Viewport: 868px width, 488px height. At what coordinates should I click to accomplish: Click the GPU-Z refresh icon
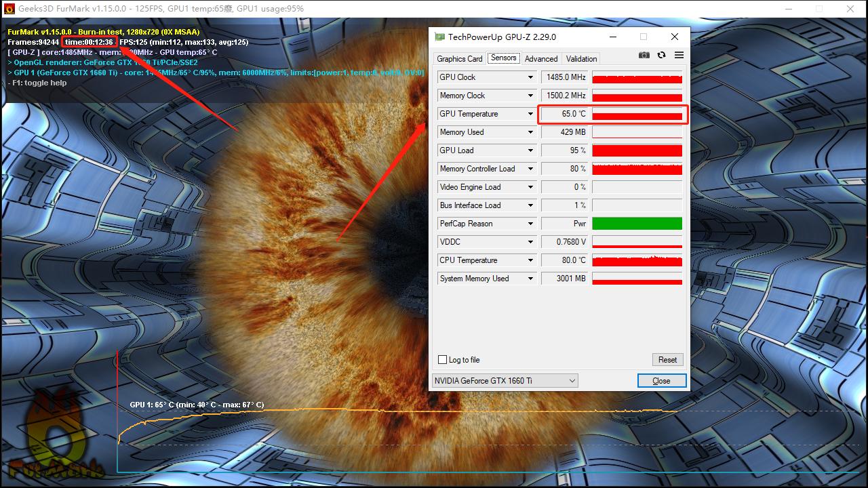(x=661, y=55)
